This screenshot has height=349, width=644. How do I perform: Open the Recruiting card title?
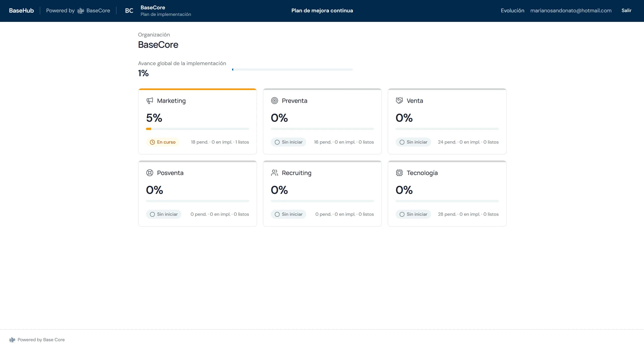click(296, 173)
